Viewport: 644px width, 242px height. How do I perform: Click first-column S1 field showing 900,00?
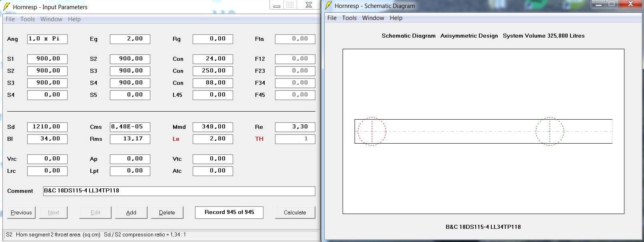[47, 59]
